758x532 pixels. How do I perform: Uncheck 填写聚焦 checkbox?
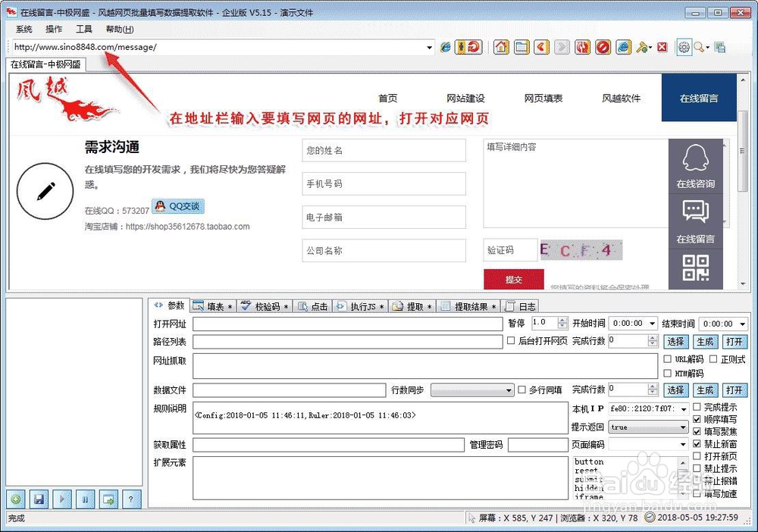click(x=697, y=431)
